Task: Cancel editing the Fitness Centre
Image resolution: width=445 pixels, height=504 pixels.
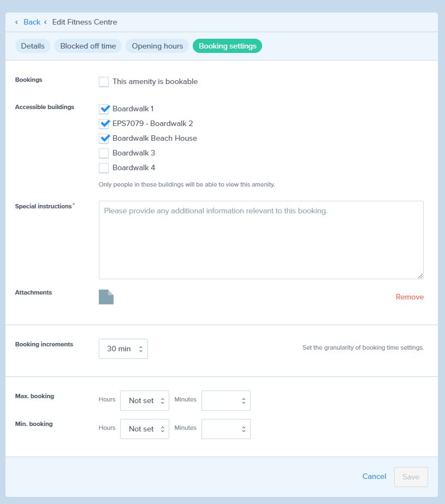Action: tap(374, 476)
